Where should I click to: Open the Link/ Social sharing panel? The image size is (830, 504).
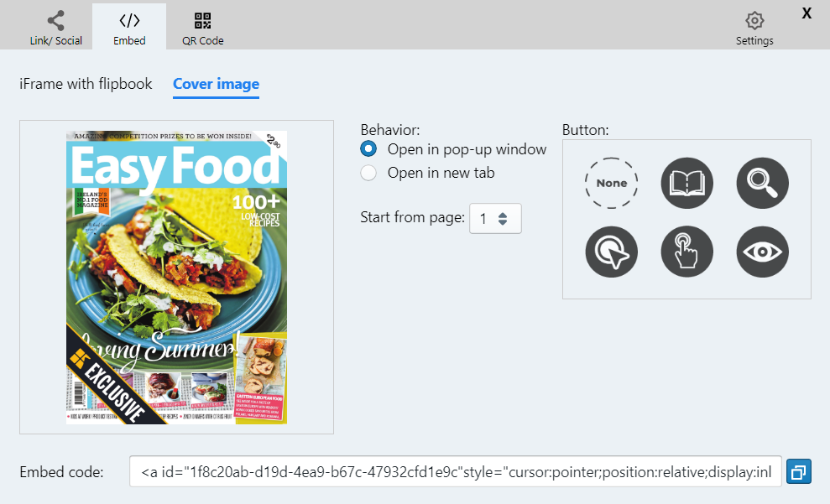(x=55, y=26)
